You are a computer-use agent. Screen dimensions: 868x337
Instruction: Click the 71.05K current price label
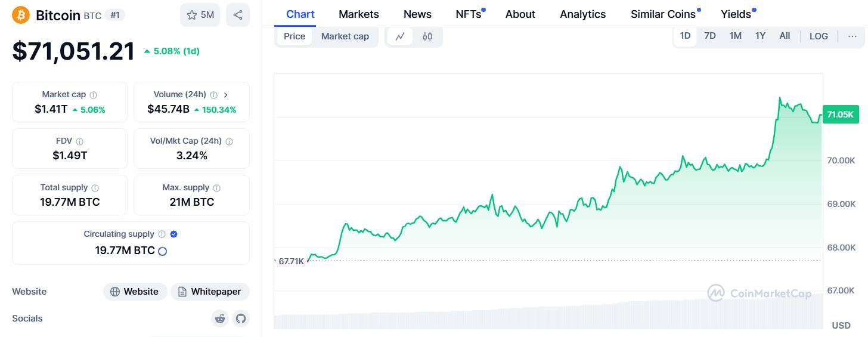(x=841, y=115)
